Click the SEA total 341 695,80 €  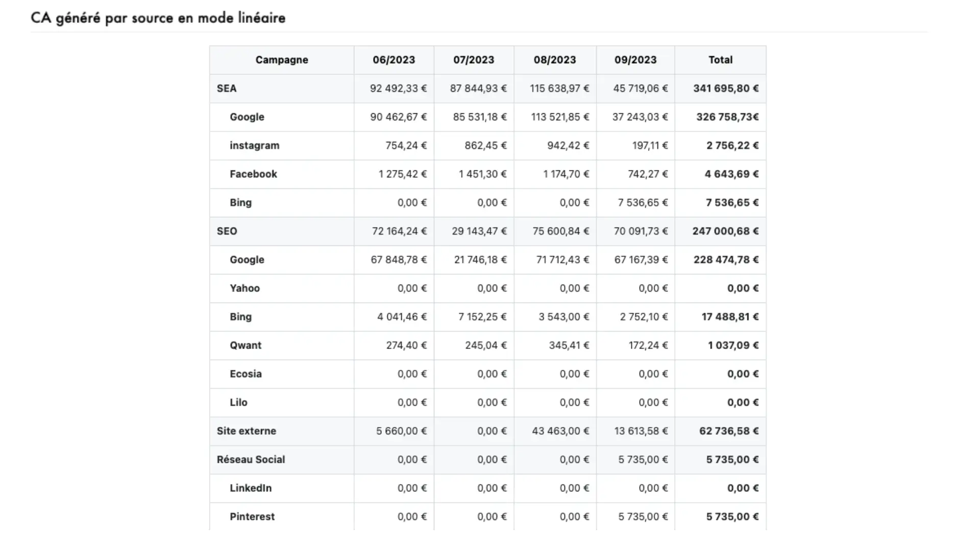(726, 88)
